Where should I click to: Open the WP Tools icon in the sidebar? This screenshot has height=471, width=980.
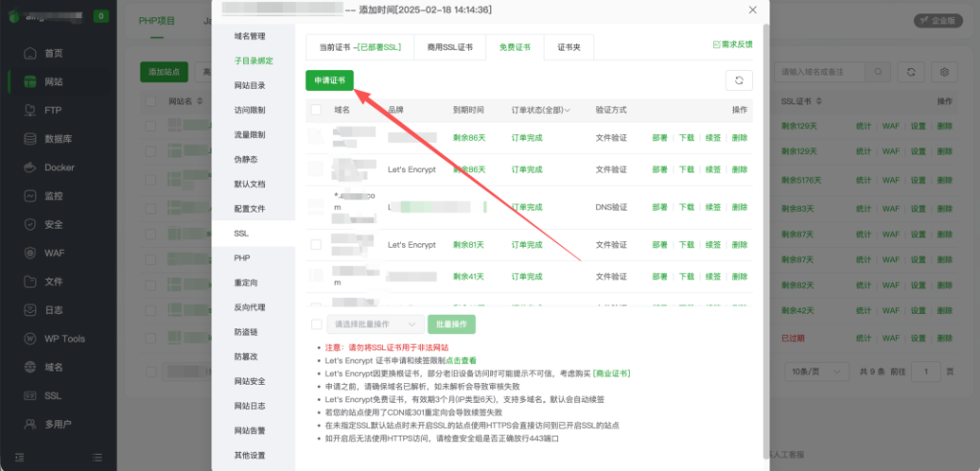click(30, 339)
